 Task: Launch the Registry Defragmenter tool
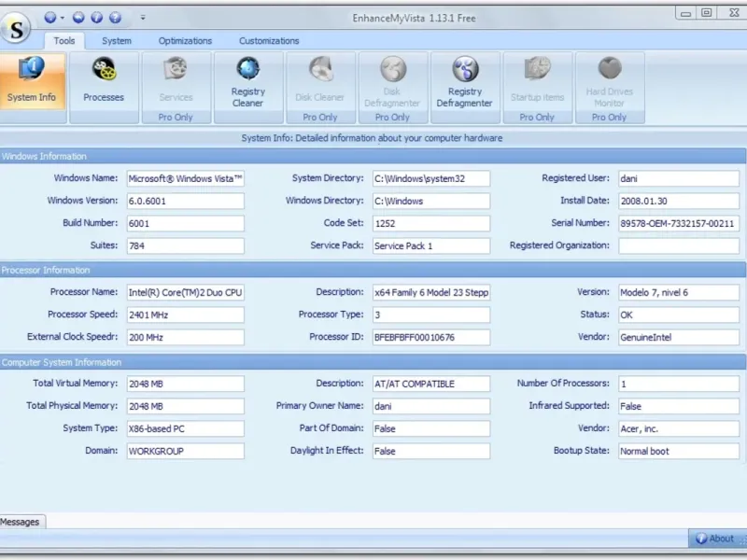pyautogui.click(x=464, y=80)
